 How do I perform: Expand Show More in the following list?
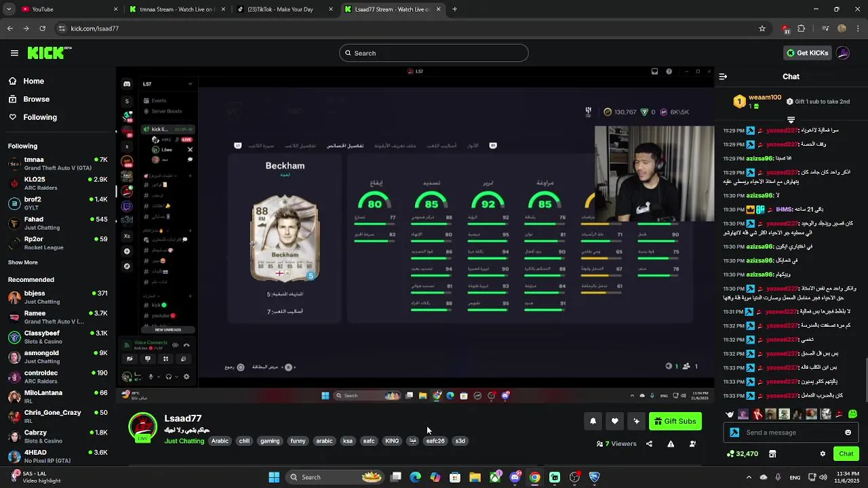tap(23, 262)
